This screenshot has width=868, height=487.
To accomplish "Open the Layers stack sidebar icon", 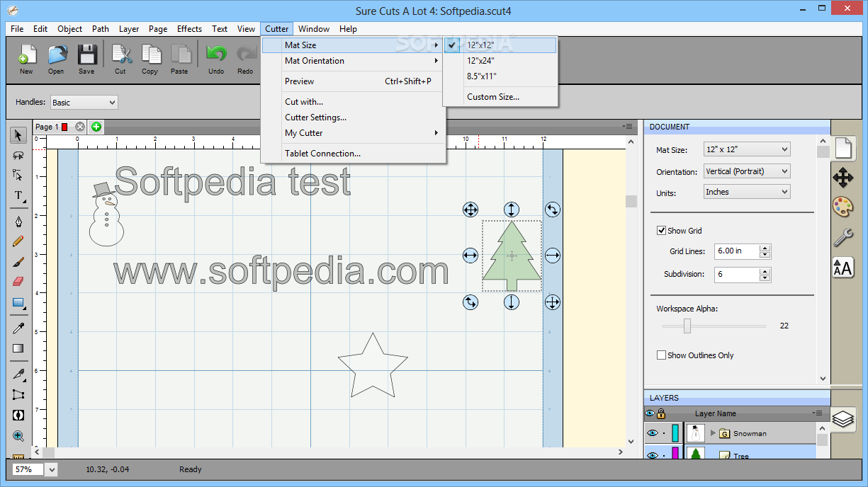I will pyautogui.click(x=842, y=419).
